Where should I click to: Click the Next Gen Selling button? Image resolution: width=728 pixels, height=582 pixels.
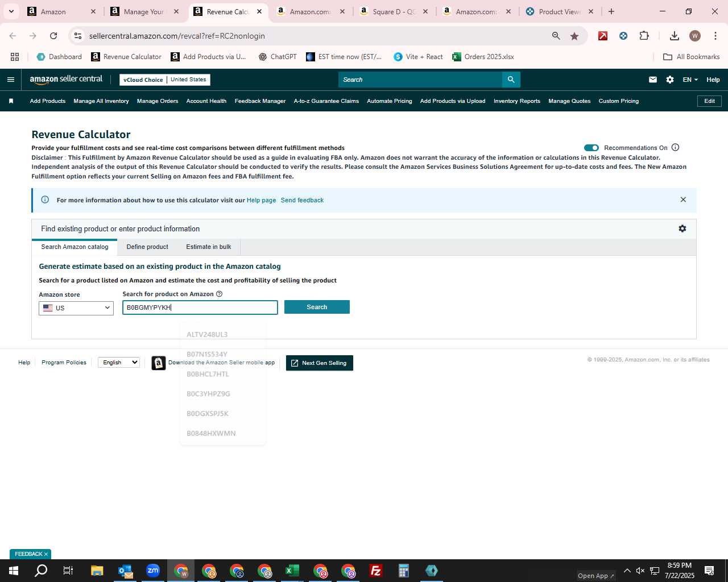320,363
